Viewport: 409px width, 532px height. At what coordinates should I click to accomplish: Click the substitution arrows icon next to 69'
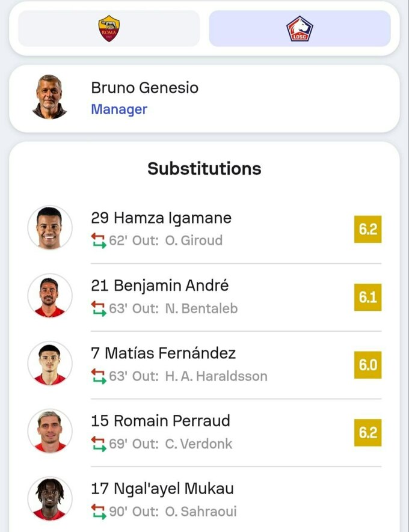click(98, 444)
